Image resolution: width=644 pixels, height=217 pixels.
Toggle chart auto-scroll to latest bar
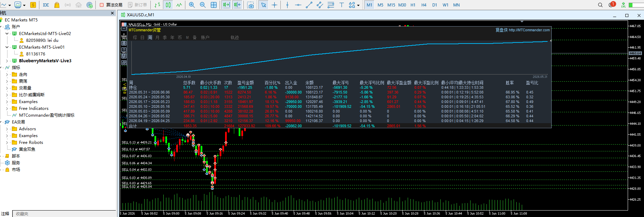point(226,5)
